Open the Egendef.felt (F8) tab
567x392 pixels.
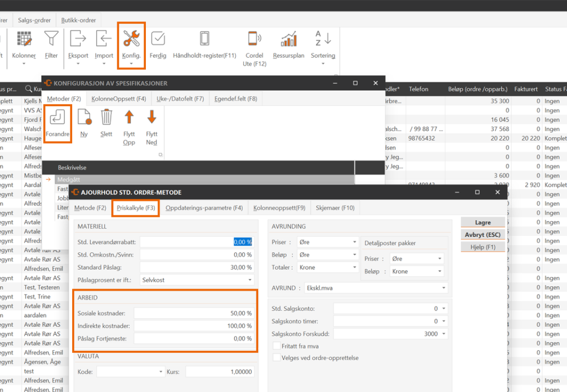coord(236,99)
